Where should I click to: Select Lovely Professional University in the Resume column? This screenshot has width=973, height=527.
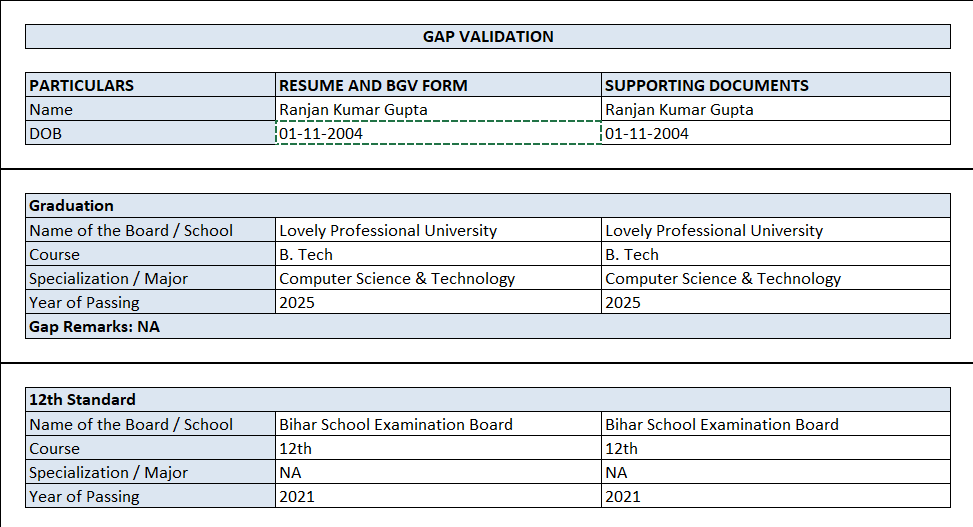click(438, 230)
